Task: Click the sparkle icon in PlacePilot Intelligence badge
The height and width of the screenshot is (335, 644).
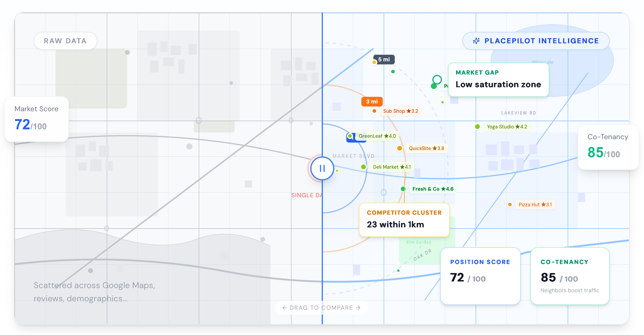Action: pyautogui.click(x=476, y=41)
